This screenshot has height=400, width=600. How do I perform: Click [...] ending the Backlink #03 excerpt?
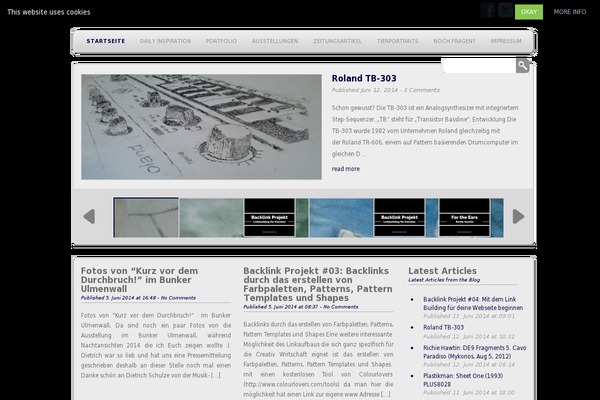386,394
